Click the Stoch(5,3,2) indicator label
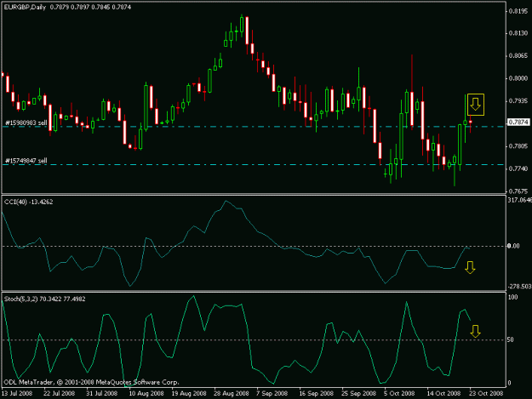 click(x=45, y=299)
